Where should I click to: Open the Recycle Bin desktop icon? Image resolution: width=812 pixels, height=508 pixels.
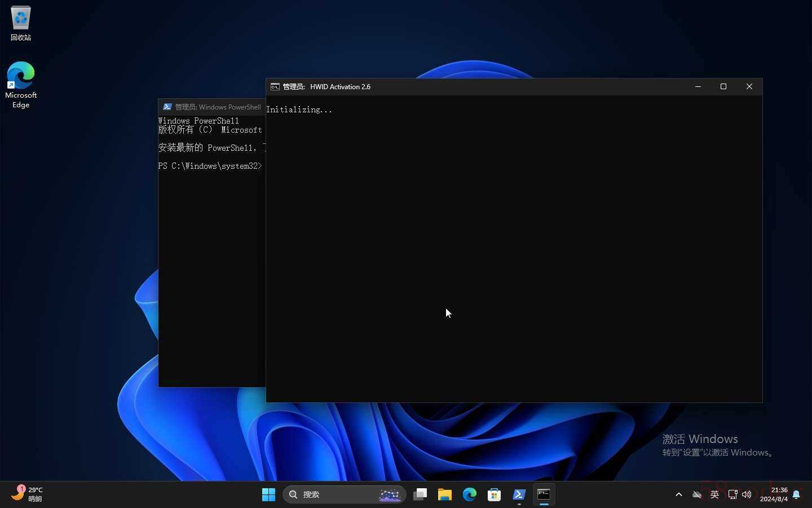21,23
